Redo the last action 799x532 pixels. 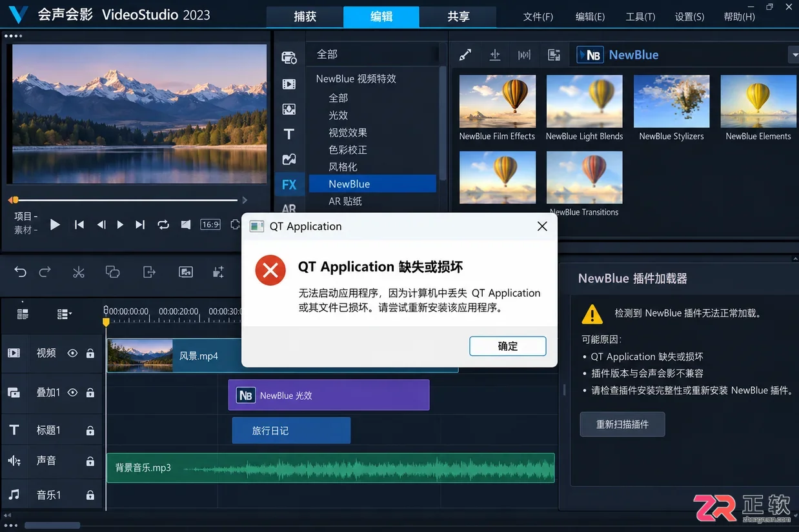point(45,272)
